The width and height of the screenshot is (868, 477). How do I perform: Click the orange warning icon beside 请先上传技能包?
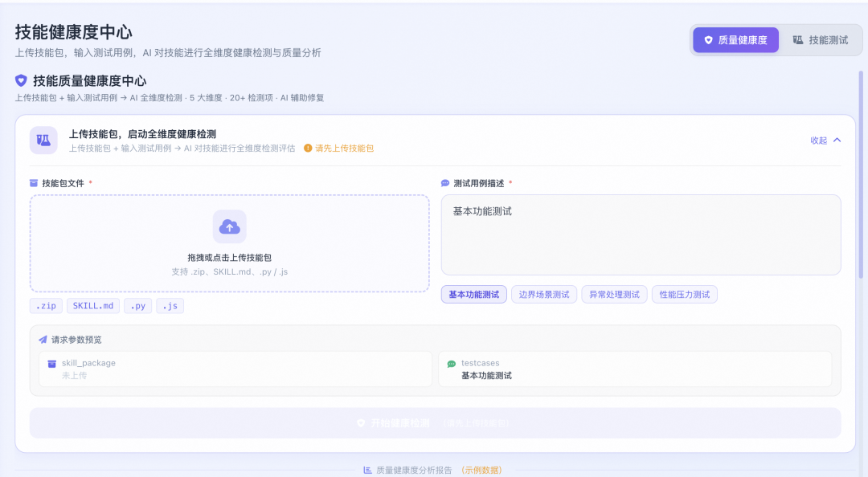tap(308, 149)
